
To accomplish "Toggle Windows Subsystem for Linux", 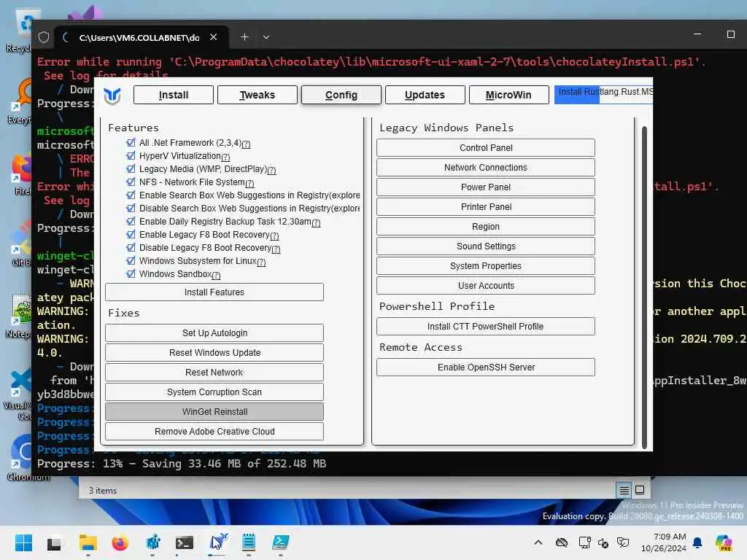I will pos(131,260).
